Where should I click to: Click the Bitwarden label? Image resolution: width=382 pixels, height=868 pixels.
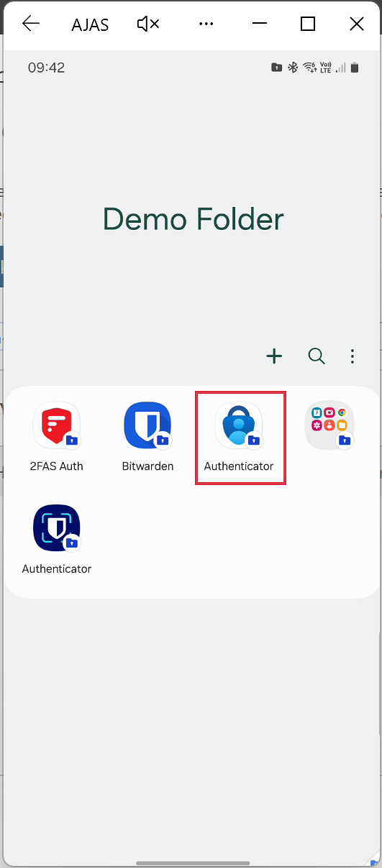pos(147,466)
